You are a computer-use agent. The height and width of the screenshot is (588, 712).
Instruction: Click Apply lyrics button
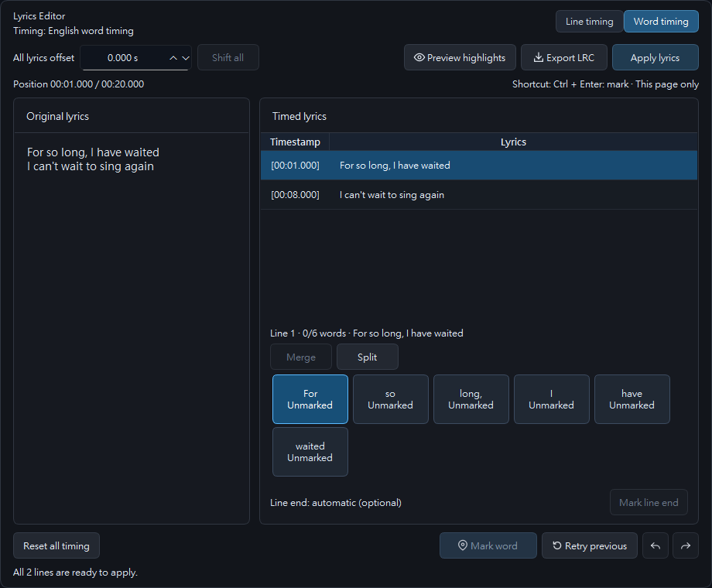pyautogui.click(x=655, y=58)
